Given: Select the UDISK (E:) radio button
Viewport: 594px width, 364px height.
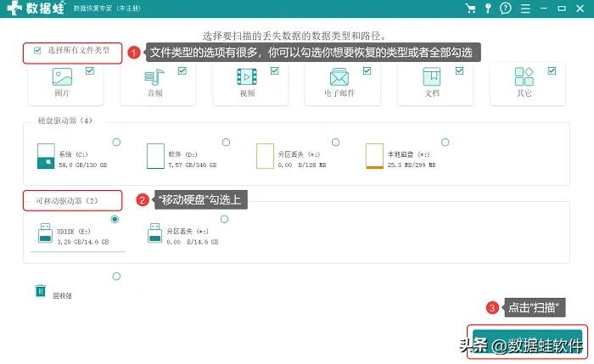Looking at the screenshot, I should point(115,219).
